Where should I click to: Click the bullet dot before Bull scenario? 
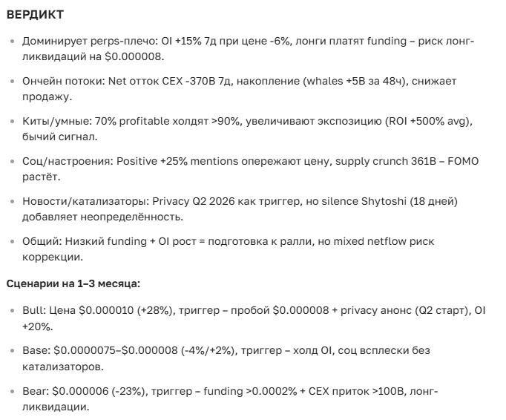coord(13,310)
